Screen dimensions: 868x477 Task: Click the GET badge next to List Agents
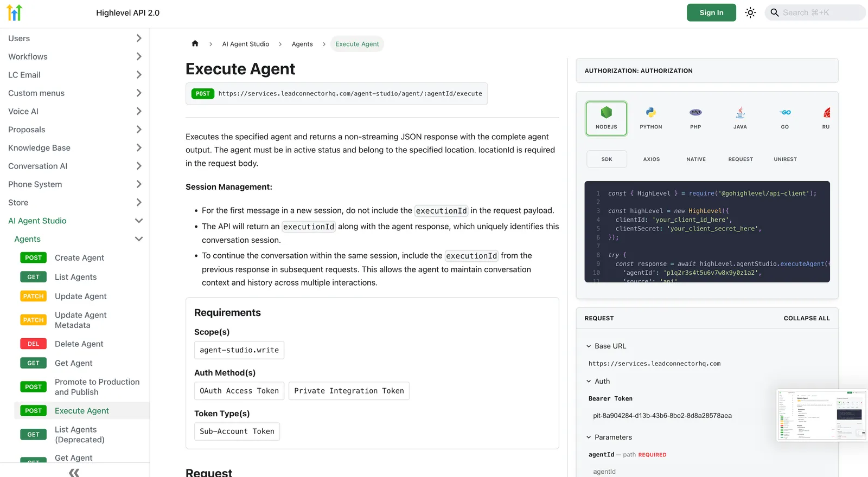pos(33,277)
